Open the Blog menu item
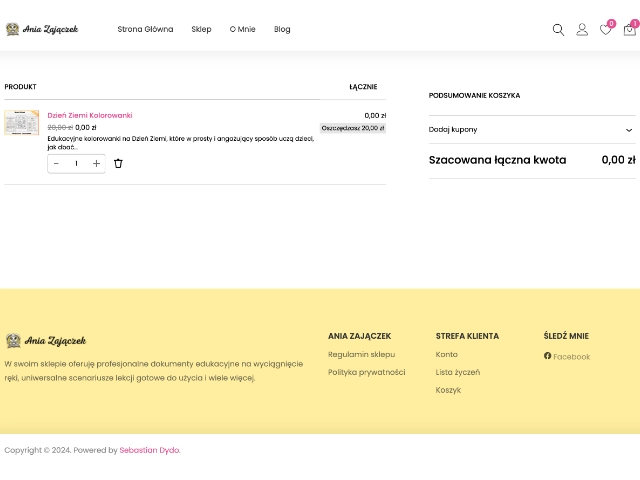 point(282,29)
